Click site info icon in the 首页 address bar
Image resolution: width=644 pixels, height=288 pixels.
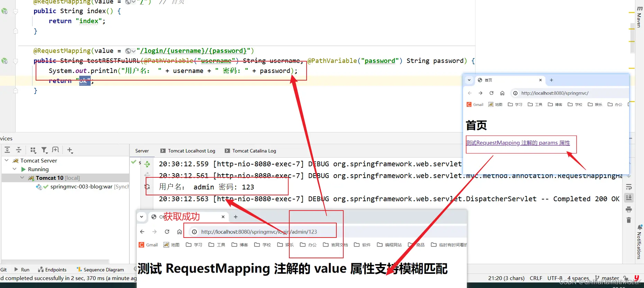tap(515, 93)
